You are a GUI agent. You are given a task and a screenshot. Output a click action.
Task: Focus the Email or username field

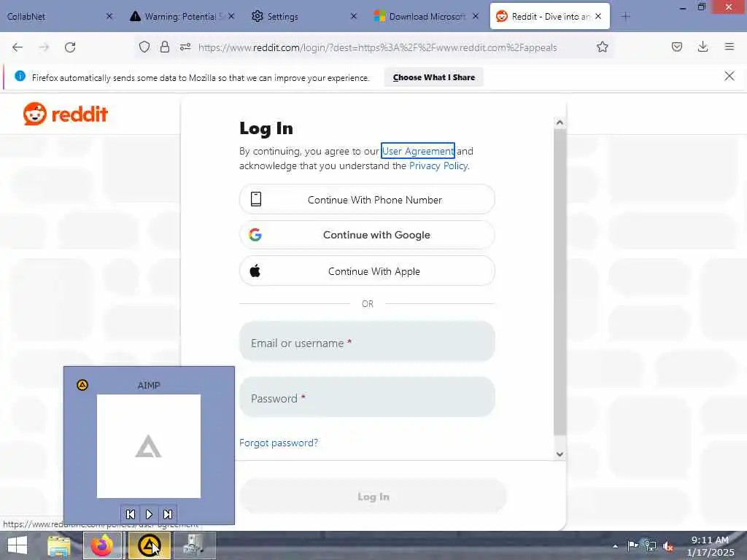point(367,341)
